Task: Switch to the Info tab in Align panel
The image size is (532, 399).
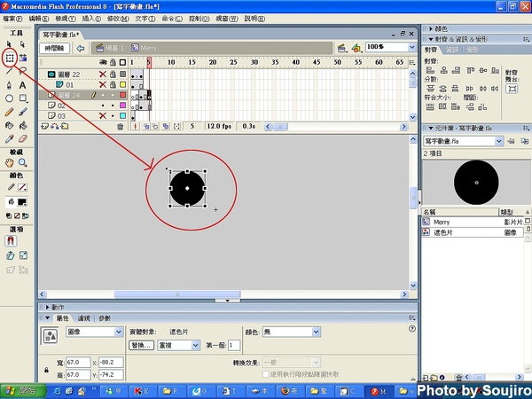Action: (452, 50)
